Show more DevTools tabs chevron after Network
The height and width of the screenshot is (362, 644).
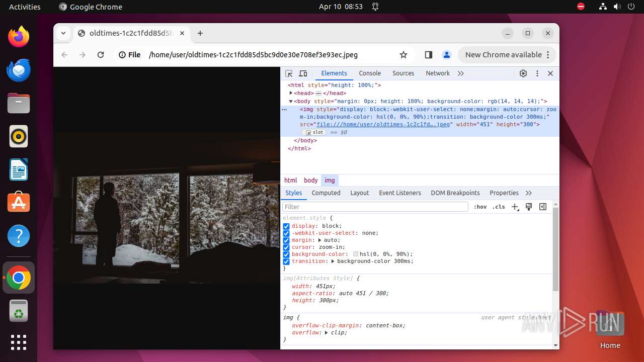point(461,73)
